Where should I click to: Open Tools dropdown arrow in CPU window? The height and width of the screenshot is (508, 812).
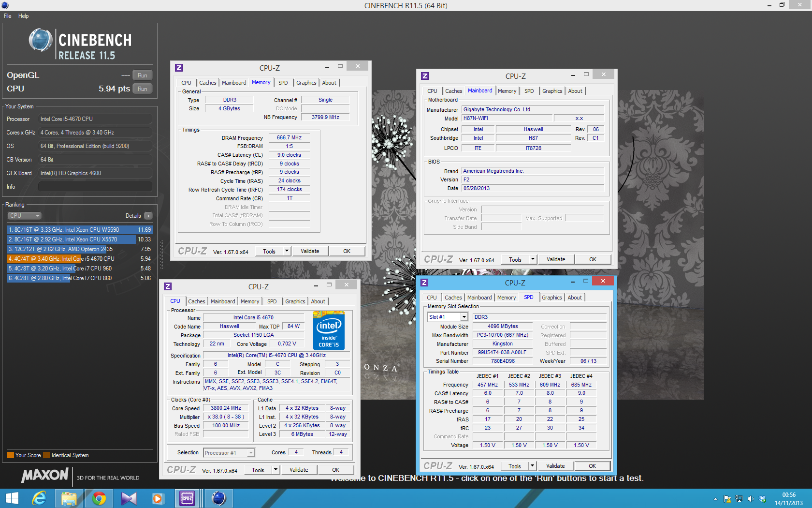click(x=275, y=470)
